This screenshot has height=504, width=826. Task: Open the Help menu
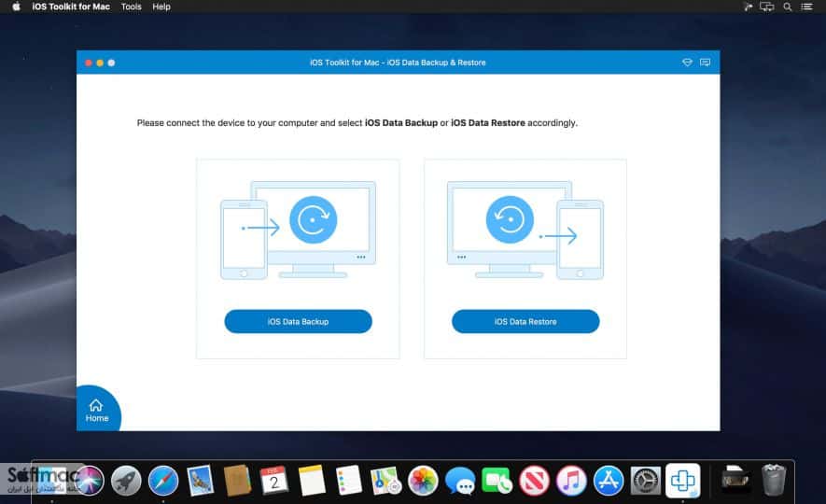click(161, 7)
